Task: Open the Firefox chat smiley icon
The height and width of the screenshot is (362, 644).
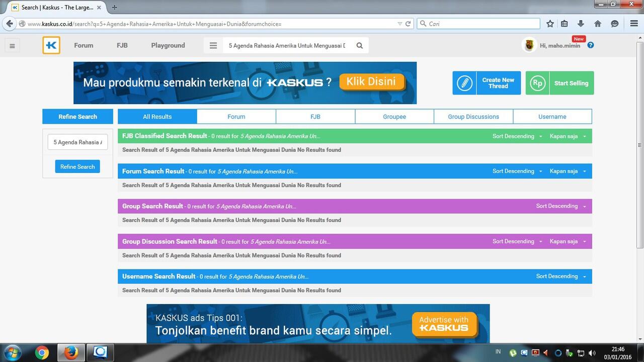Action: (614, 24)
